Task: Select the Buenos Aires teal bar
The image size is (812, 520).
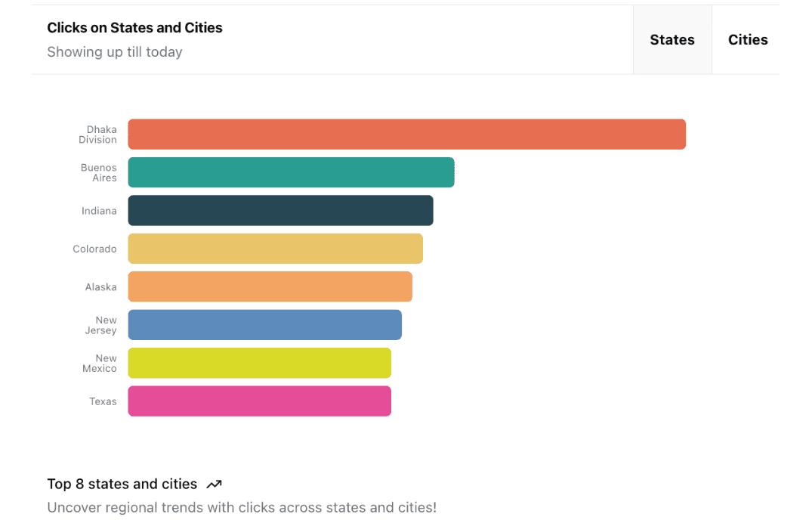Action: coord(291,172)
